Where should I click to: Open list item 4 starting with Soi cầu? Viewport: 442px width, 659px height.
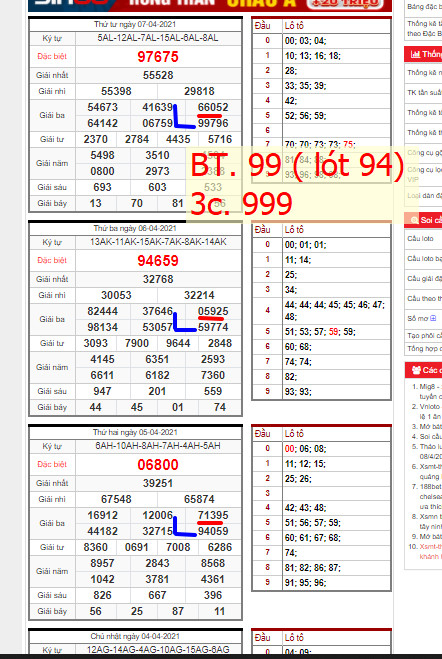pyautogui.click(x=430, y=436)
